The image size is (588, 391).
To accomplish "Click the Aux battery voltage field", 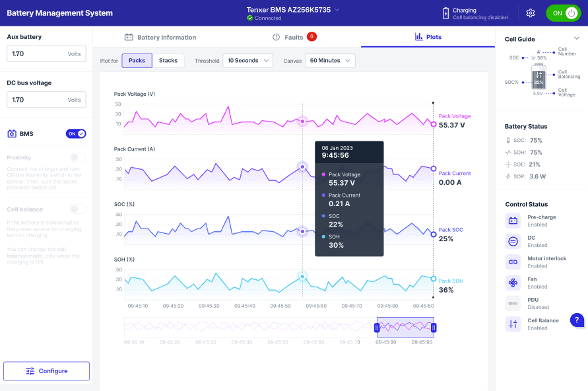I will pos(46,53).
